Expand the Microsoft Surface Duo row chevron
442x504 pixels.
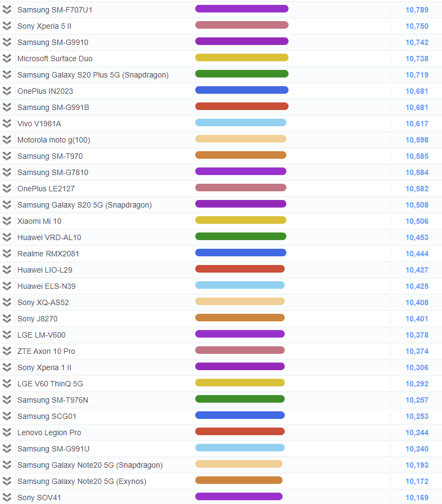pos(7,59)
